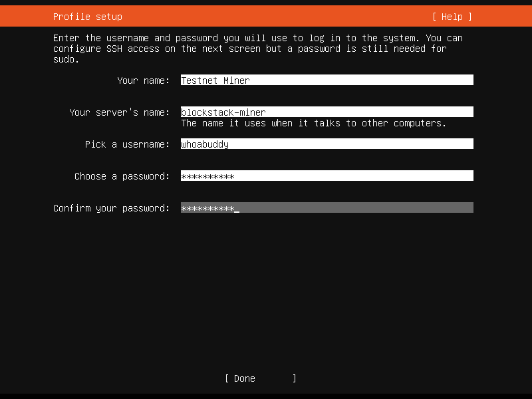This screenshot has width=532, height=399.
Task: Click the 'Pick a username:' label
Action: point(127,144)
